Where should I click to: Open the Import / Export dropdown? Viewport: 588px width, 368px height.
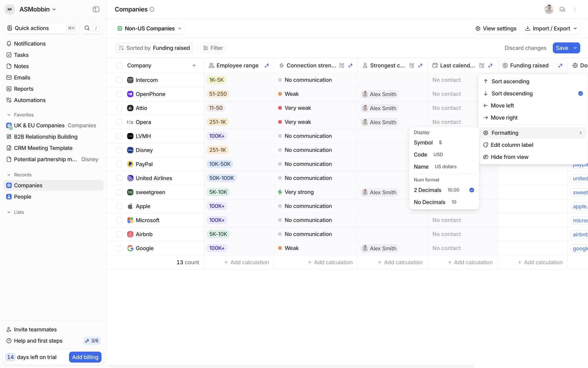551,29
